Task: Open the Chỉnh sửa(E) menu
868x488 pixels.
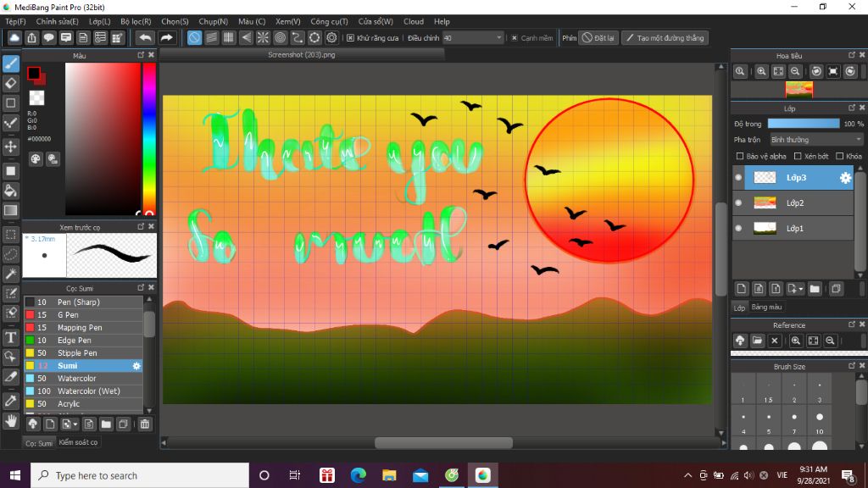Action: 57,21
